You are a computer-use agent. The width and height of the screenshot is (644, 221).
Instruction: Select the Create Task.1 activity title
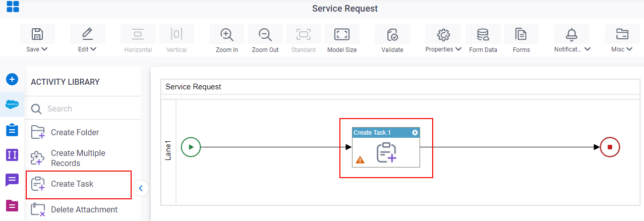tap(372, 133)
